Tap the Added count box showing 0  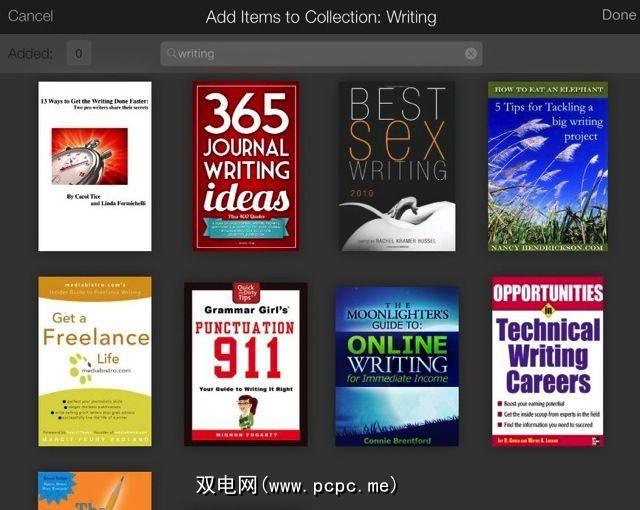[x=78, y=53]
